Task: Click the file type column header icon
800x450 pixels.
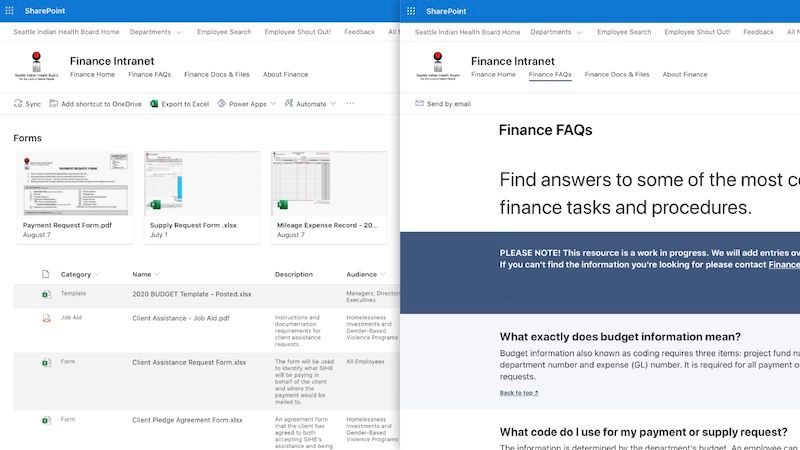Action: pyautogui.click(x=45, y=274)
